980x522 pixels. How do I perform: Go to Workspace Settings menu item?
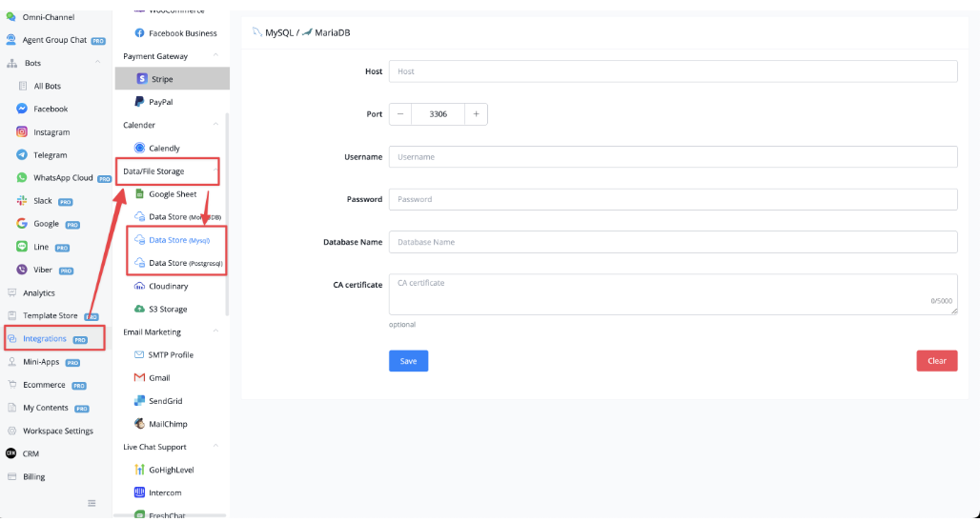[x=58, y=431]
